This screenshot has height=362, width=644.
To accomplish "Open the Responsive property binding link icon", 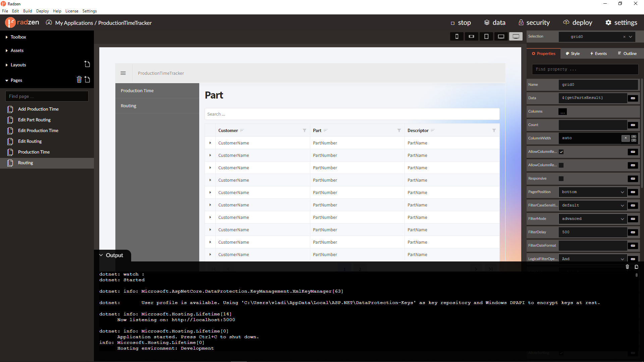I will coord(633,179).
